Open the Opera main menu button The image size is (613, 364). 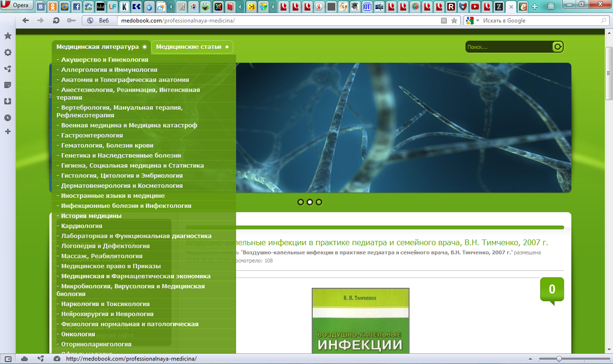coord(17,5)
